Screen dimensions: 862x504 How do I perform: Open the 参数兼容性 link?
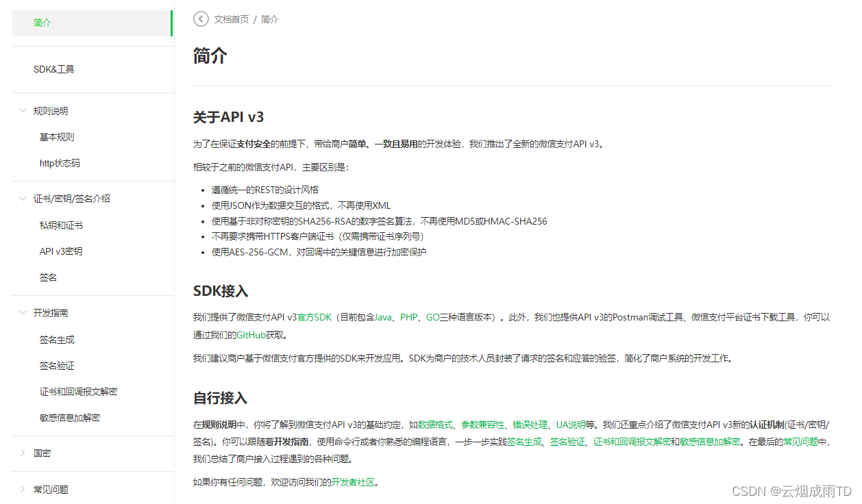point(482,424)
